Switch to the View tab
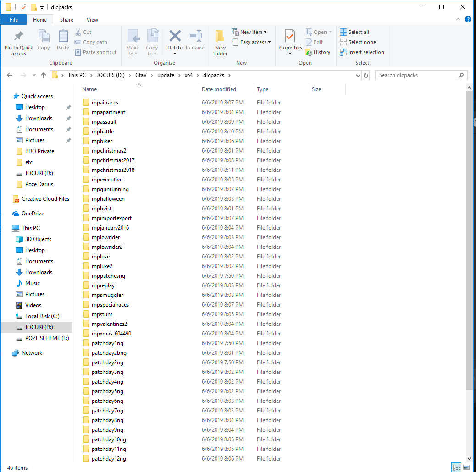This screenshot has width=476, height=472. click(x=92, y=20)
